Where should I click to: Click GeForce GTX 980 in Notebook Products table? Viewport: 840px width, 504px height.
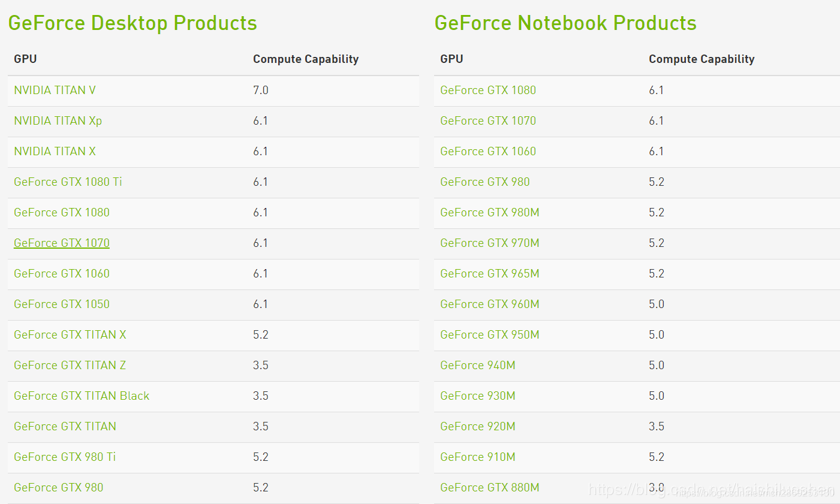pos(485,182)
